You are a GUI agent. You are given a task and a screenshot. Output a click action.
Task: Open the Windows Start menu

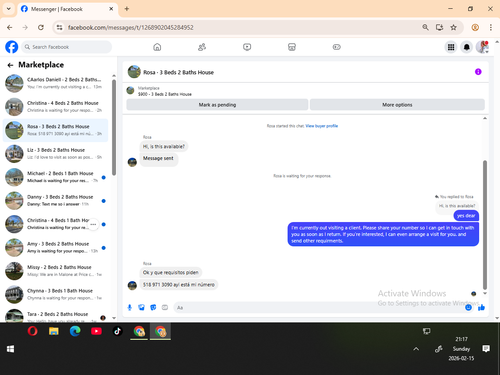(x=10, y=349)
